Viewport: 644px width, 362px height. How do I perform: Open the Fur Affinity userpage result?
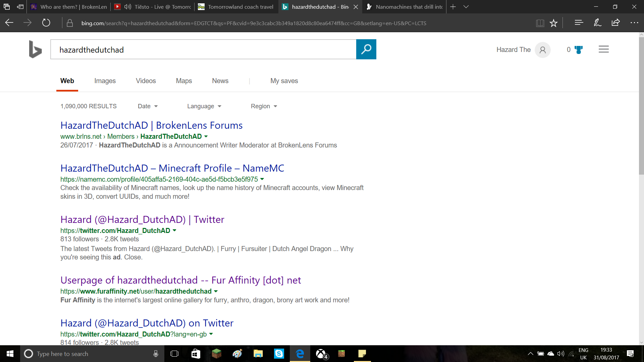click(x=180, y=280)
